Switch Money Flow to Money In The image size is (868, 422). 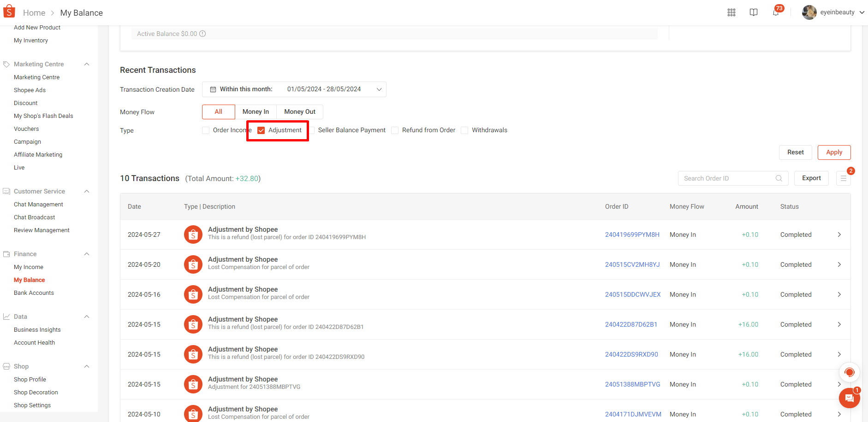pyautogui.click(x=256, y=112)
